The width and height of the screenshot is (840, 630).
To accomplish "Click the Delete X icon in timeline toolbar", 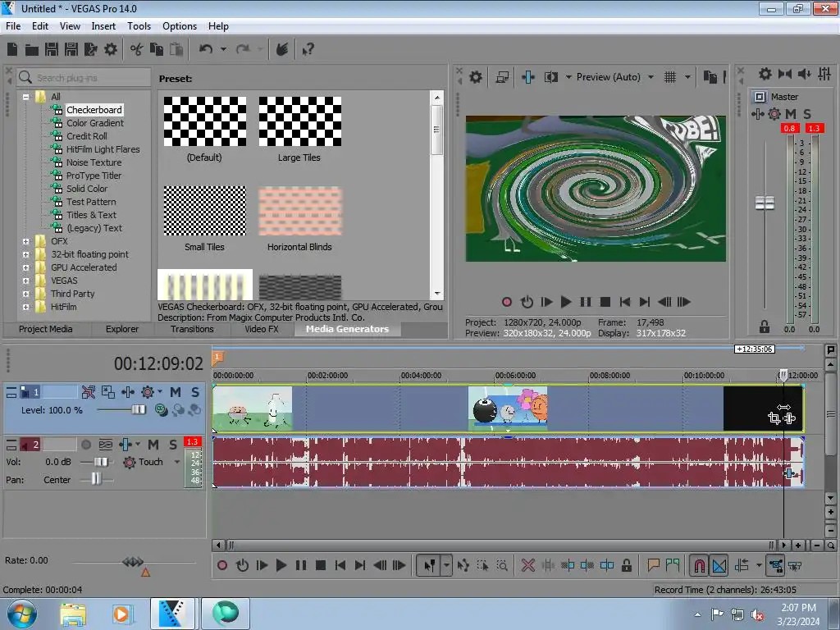I will tap(528, 566).
